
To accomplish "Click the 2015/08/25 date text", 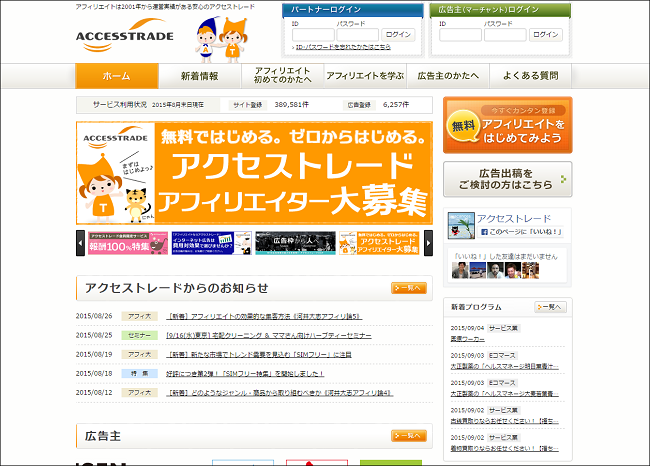I will [x=94, y=335].
